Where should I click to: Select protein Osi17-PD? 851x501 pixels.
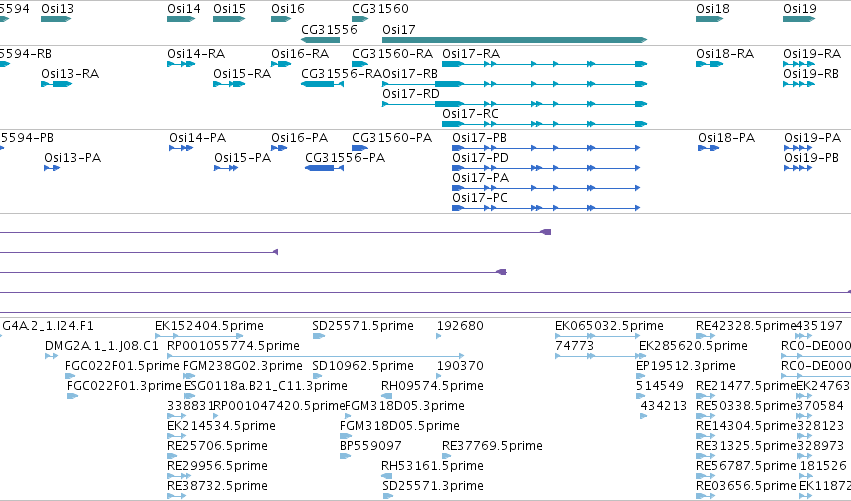pyautogui.click(x=546, y=168)
